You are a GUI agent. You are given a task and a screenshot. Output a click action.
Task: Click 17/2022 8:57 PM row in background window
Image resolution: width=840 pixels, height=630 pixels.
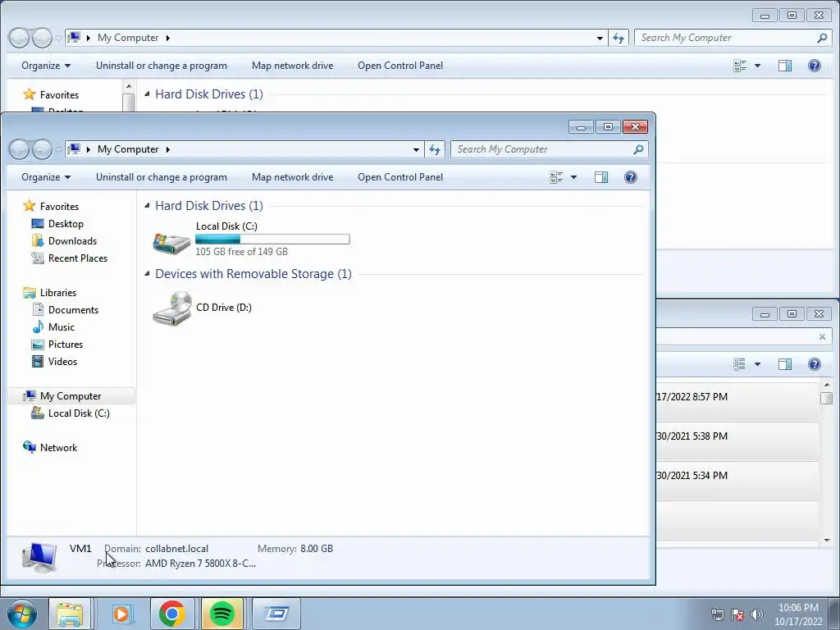tap(737, 402)
